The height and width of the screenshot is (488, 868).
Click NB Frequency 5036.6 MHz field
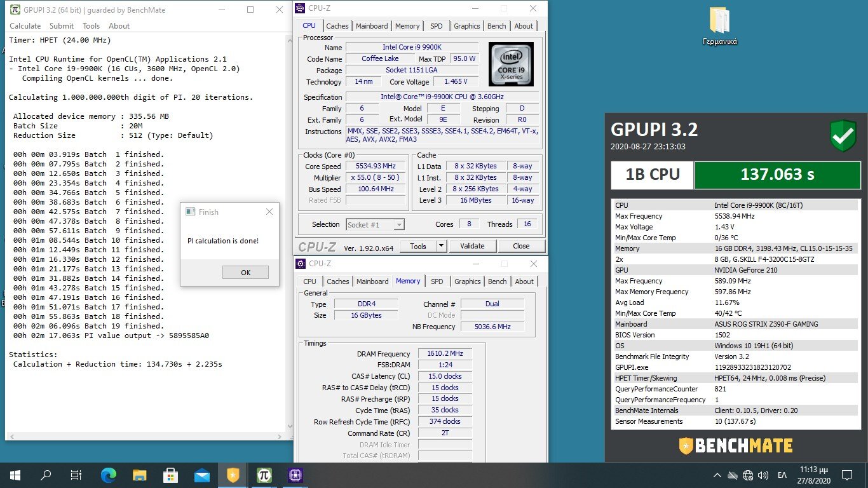(492, 327)
